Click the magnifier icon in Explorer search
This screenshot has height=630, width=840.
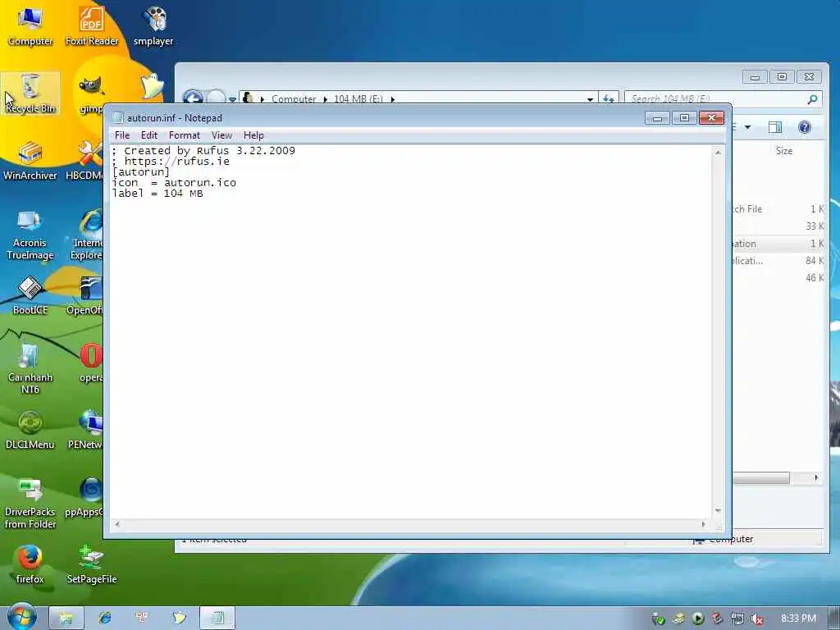point(812,99)
